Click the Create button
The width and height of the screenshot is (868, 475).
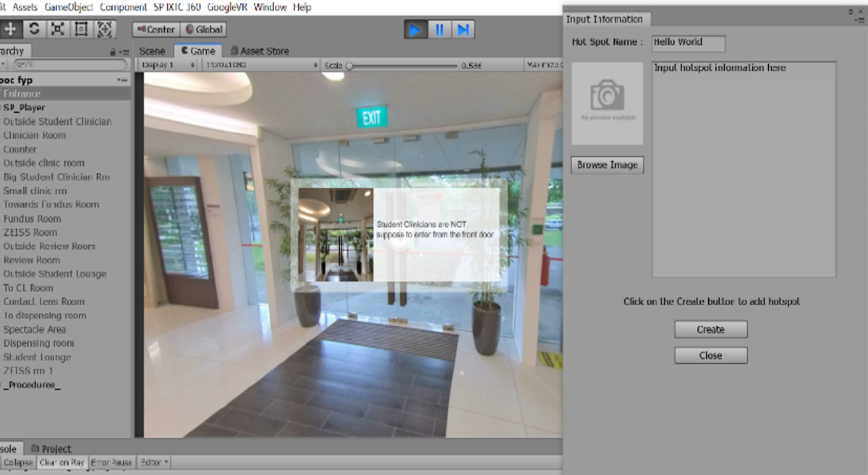click(710, 330)
